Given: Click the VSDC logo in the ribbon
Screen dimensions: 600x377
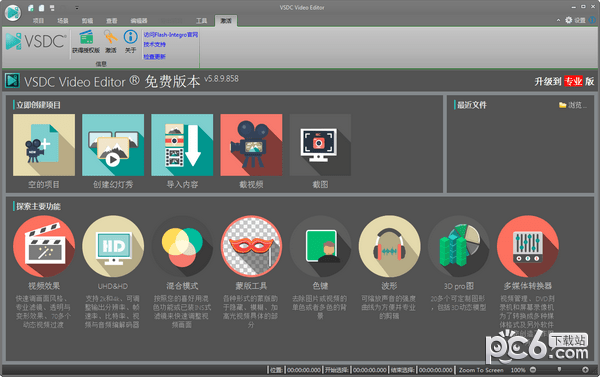Looking at the screenshot, I should (36, 41).
